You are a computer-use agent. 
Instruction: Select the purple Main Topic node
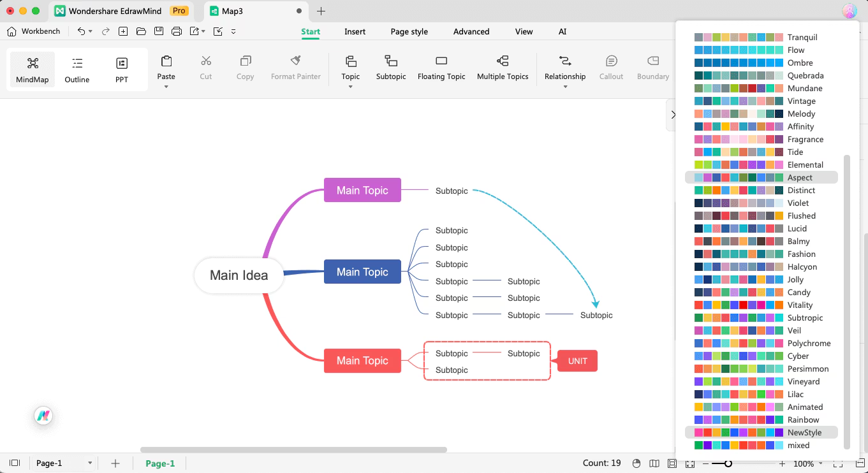tap(362, 190)
